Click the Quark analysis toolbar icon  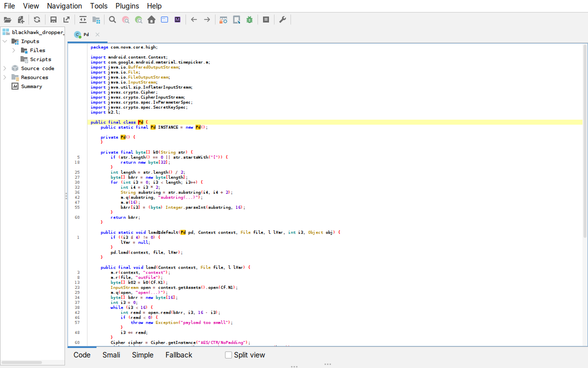(x=236, y=20)
